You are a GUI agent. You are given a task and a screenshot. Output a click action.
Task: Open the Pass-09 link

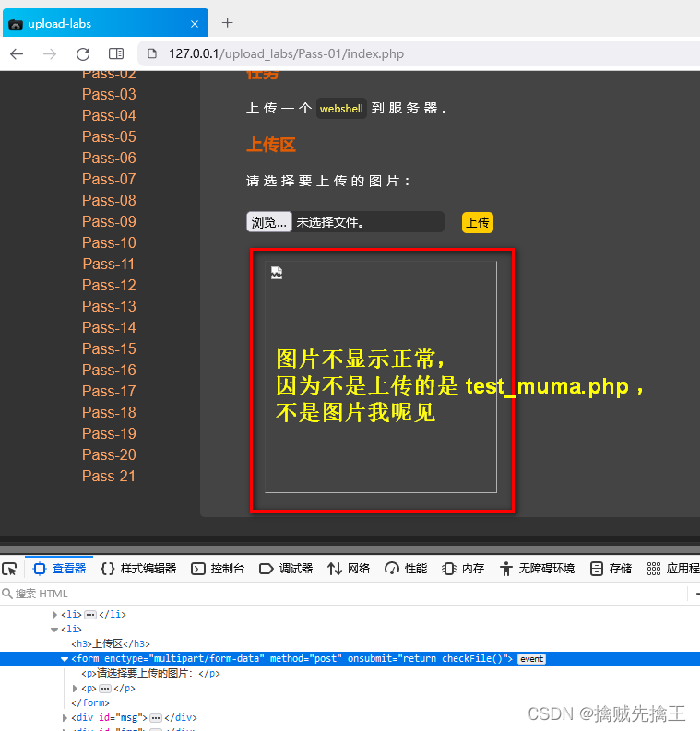coord(109,221)
